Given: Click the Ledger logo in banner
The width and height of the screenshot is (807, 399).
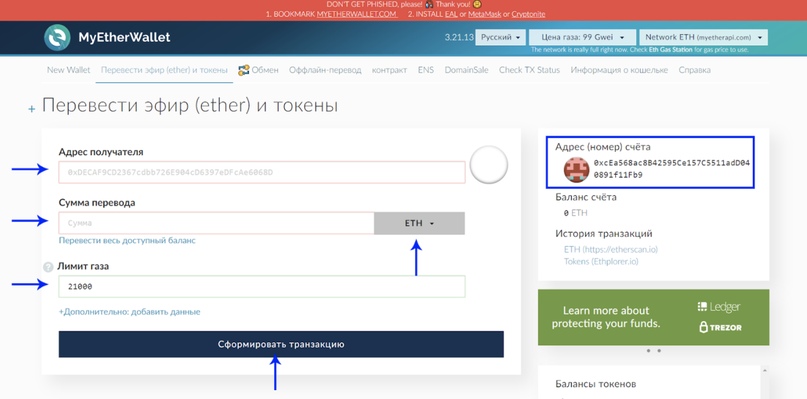Looking at the screenshot, I should point(718,307).
